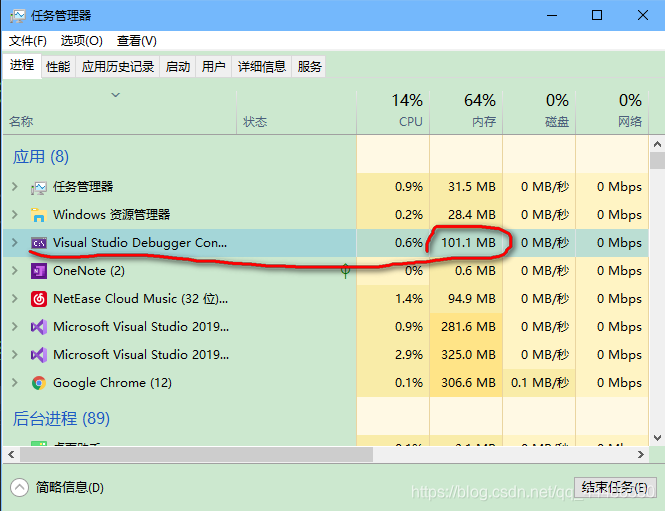Sort by the 网络 column header
The image size is (665, 511).
tap(612, 112)
